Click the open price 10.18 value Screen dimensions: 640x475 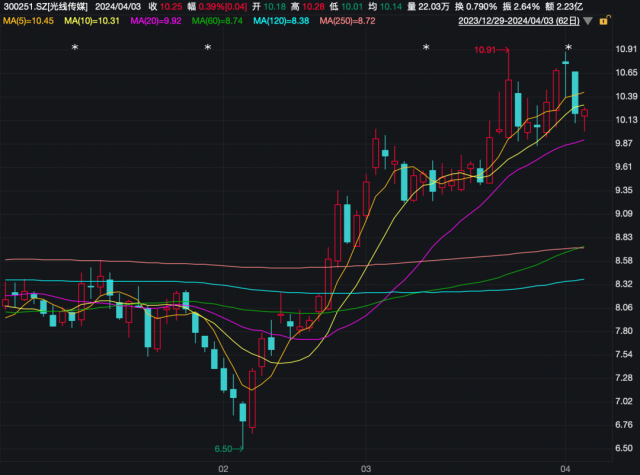pyautogui.click(x=275, y=7)
